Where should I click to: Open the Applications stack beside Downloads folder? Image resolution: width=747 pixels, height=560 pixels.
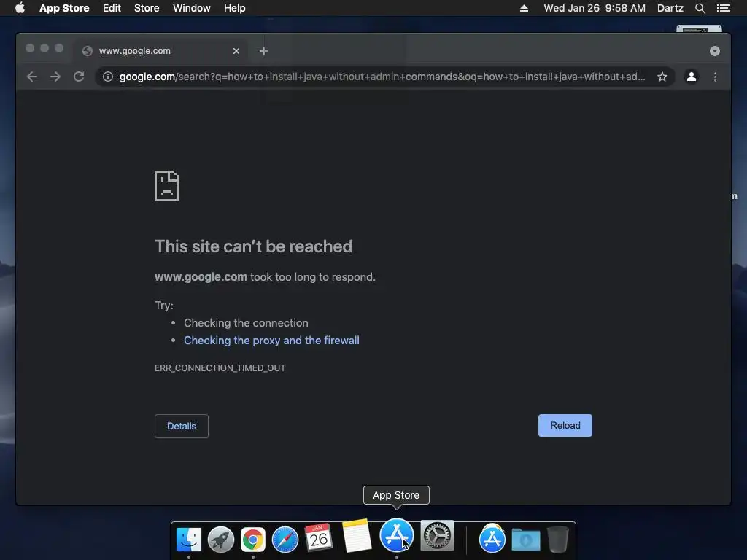tap(492, 539)
